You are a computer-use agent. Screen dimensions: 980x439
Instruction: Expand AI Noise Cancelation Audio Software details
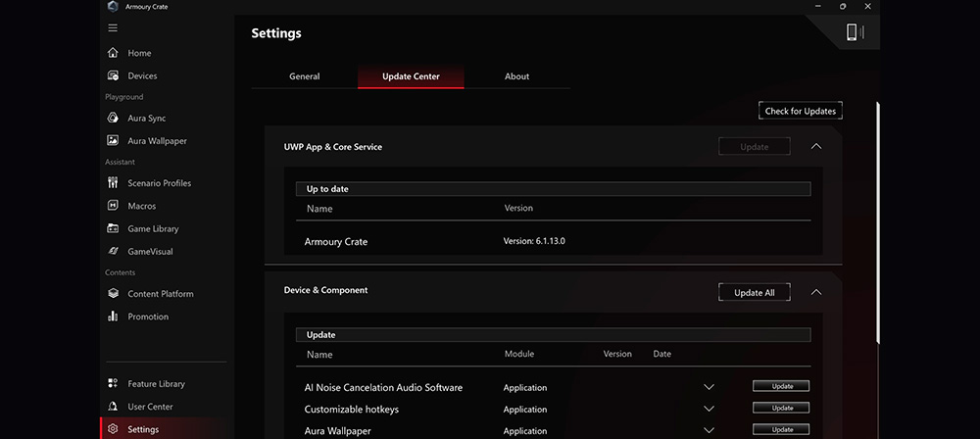point(709,387)
